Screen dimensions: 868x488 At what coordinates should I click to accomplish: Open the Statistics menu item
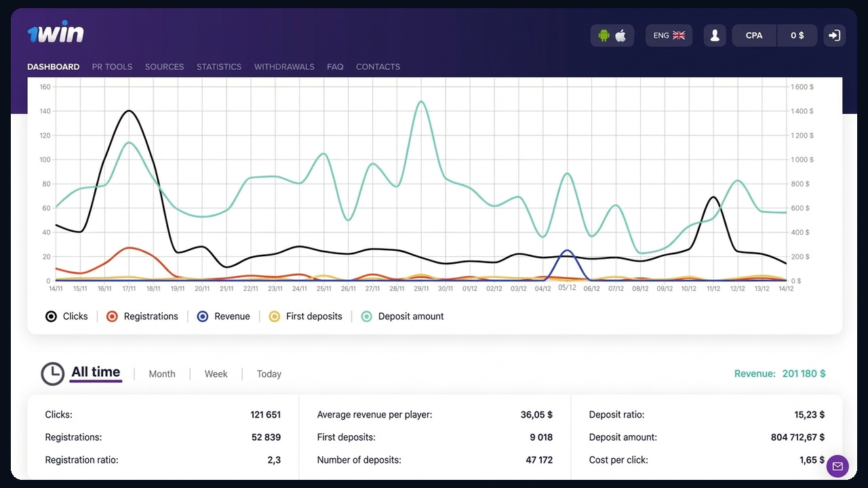(x=219, y=66)
